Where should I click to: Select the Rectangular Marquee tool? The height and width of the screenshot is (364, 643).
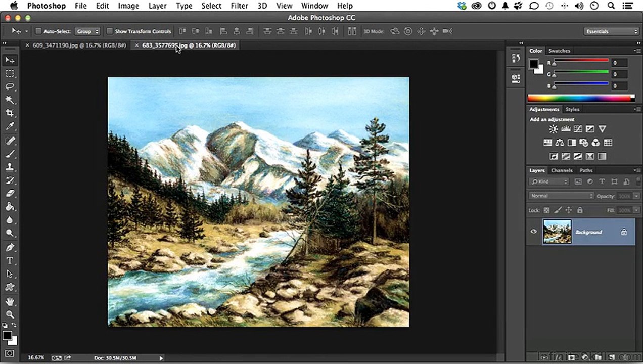coord(10,74)
